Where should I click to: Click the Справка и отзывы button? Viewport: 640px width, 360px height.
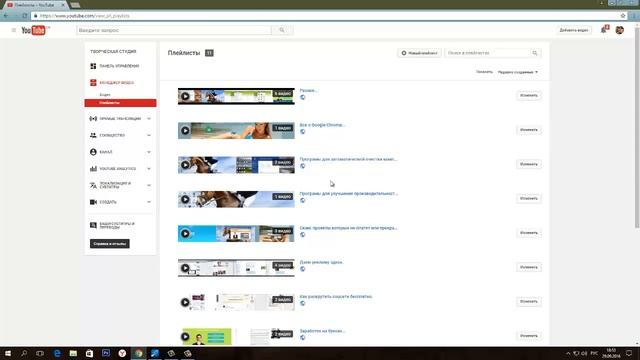[110, 244]
